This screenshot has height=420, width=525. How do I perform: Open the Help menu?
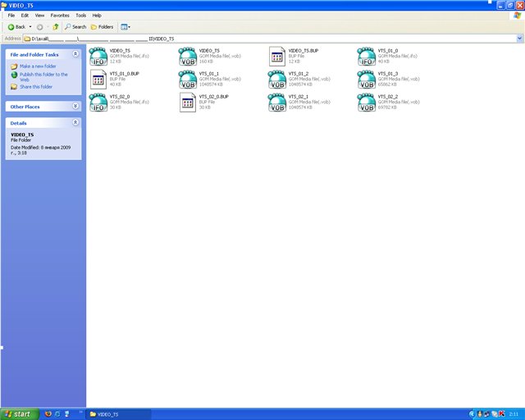pos(97,16)
